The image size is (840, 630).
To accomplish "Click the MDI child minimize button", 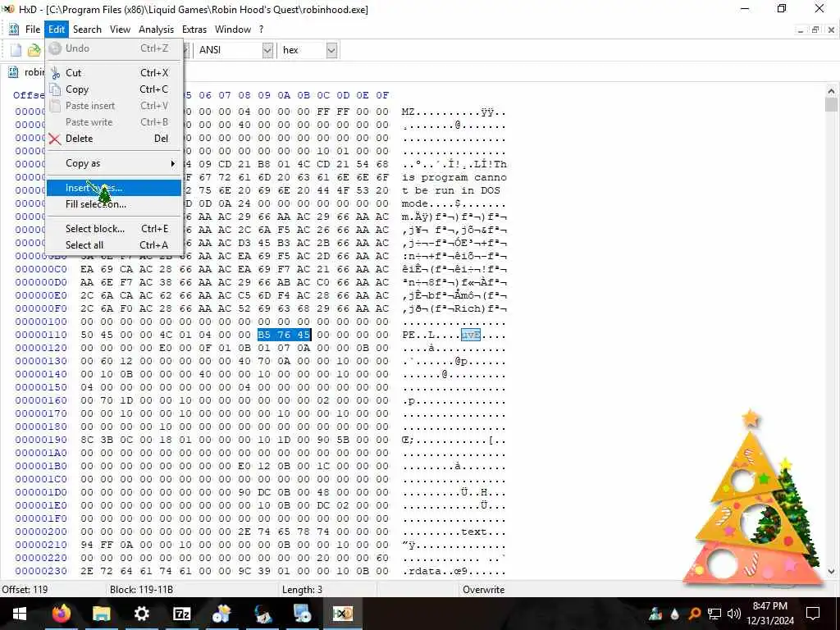I will point(801,30).
